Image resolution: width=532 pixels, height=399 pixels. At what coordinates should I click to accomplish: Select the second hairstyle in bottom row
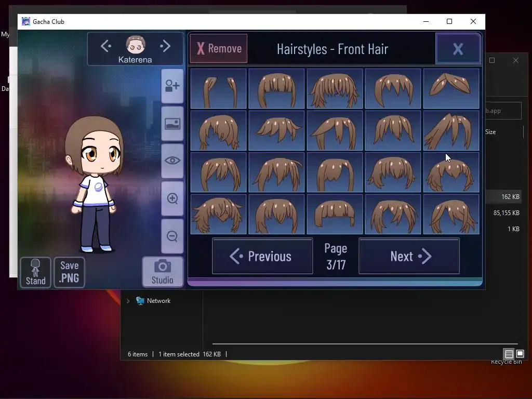coord(276,214)
